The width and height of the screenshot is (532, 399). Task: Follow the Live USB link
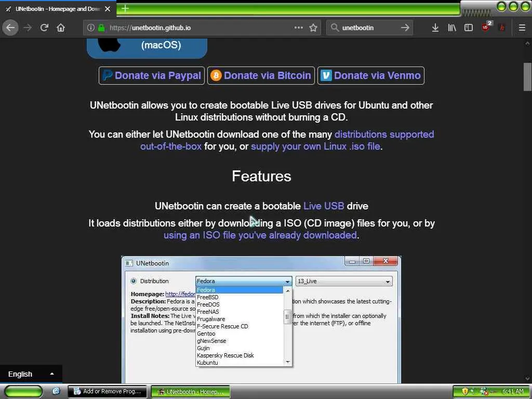pyautogui.click(x=324, y=206)
